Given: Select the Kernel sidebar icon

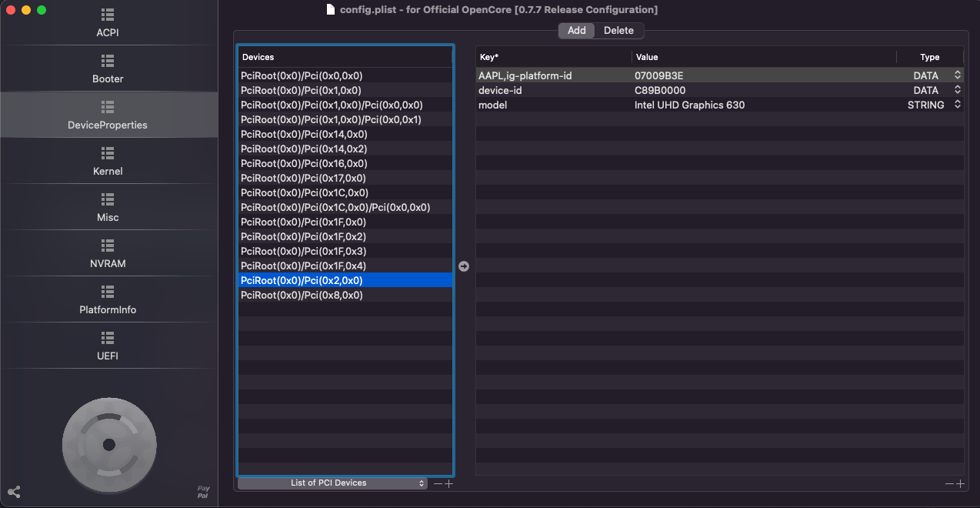Looking at the screenshot, I should tap(108, 153).
